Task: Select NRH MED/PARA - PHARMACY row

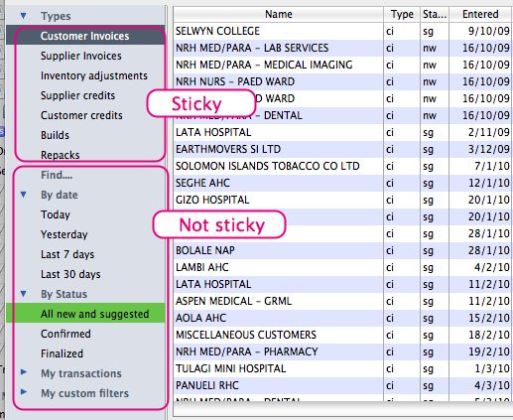Action: (343, 351)
